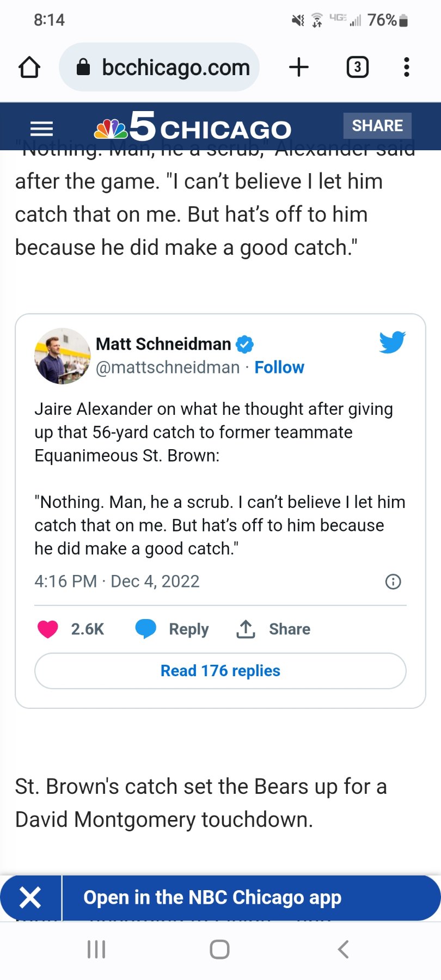Dismiss the NBC Chicago app banner
Image resolution: width=441 pixels, height=980 pixels.
click(x=30, y=897)
